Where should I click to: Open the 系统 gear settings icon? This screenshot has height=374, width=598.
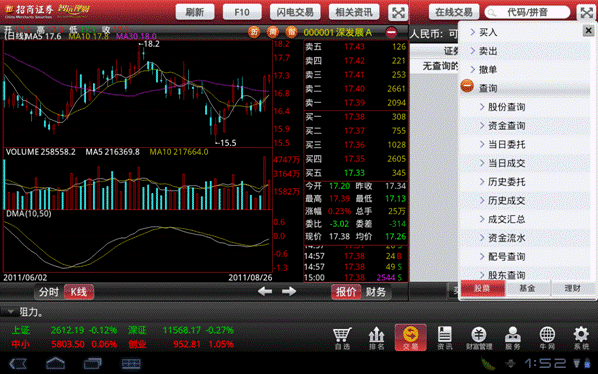pos(581,338)
